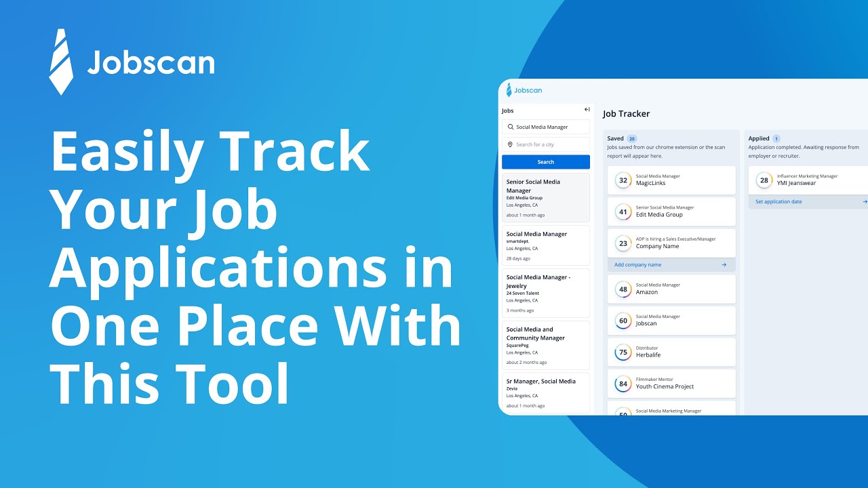Open the Herbalife Distributor job card
The image size is (868, 488).
[671, 352]
